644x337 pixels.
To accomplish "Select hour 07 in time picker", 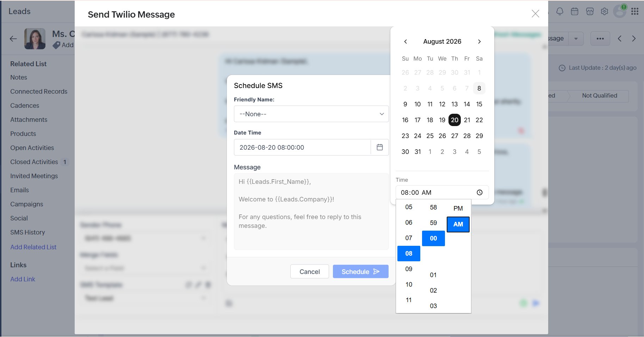I will [x=409, y=238].
